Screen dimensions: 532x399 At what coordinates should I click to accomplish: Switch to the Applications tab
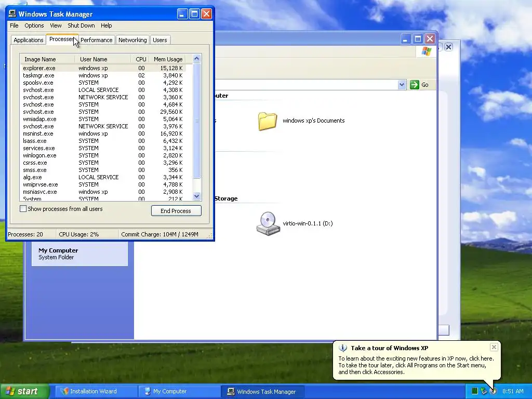point(29,40)
